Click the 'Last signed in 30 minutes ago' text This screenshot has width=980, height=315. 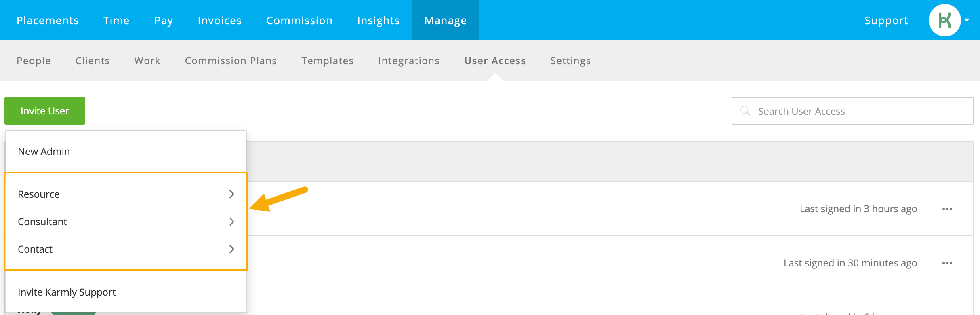tap(850, 263)
